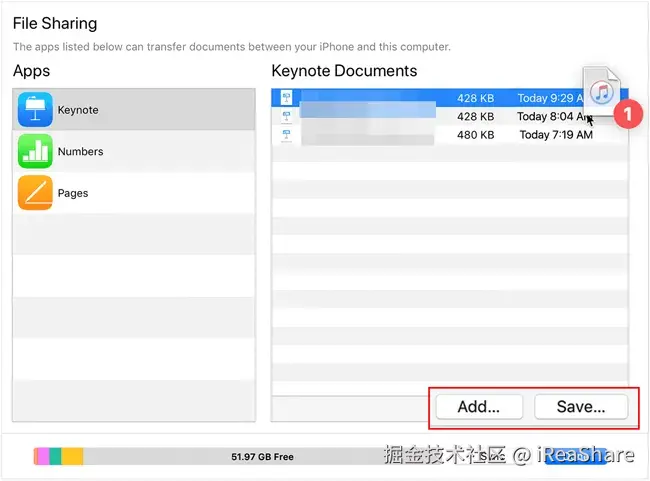The width and height of the screenshot is (650, 481).
Task: Click file icon of the 8:04 AM document
Action: click(286, 116)
